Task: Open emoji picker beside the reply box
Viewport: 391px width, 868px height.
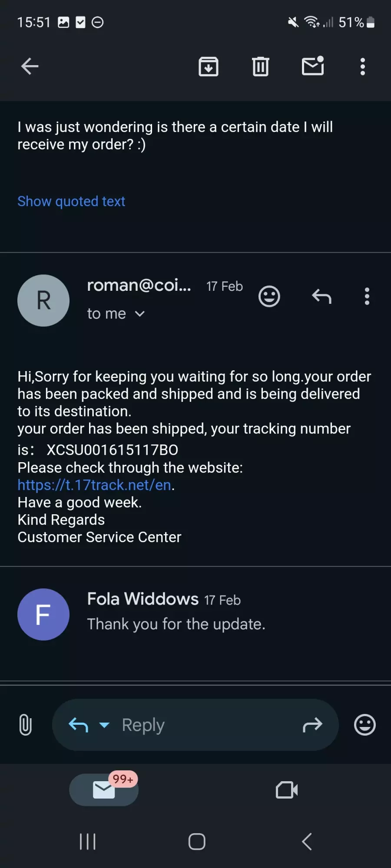Action: (x=365, y=725)
